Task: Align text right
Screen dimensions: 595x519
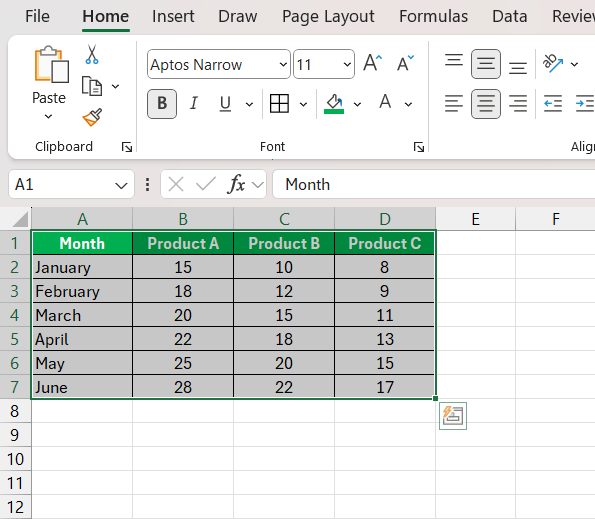Action: 518,104
